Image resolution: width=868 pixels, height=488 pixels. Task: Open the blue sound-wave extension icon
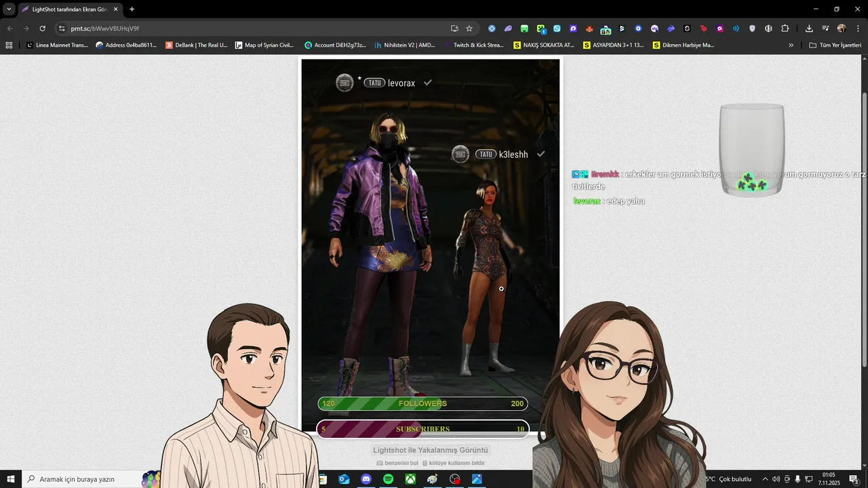click(x=736, y=28)
